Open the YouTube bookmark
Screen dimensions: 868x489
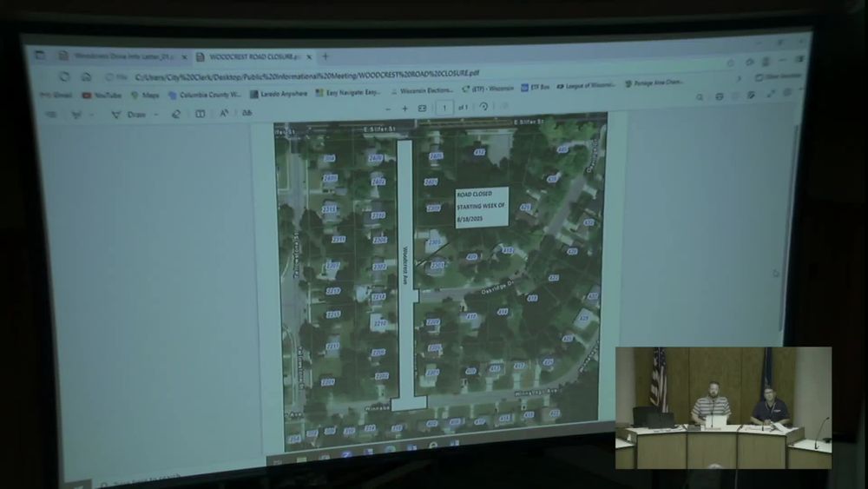[x=102, y=96]
